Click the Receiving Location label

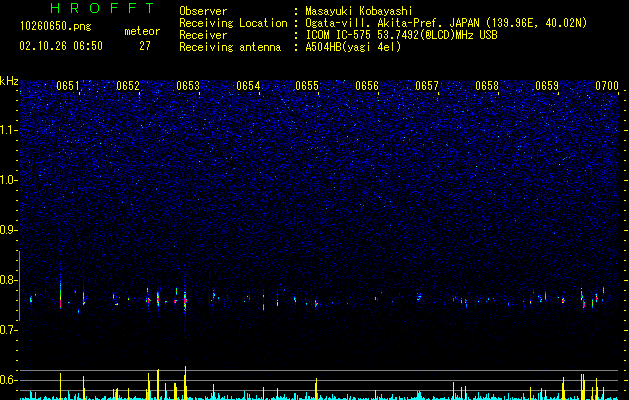[x=233, y=23]
